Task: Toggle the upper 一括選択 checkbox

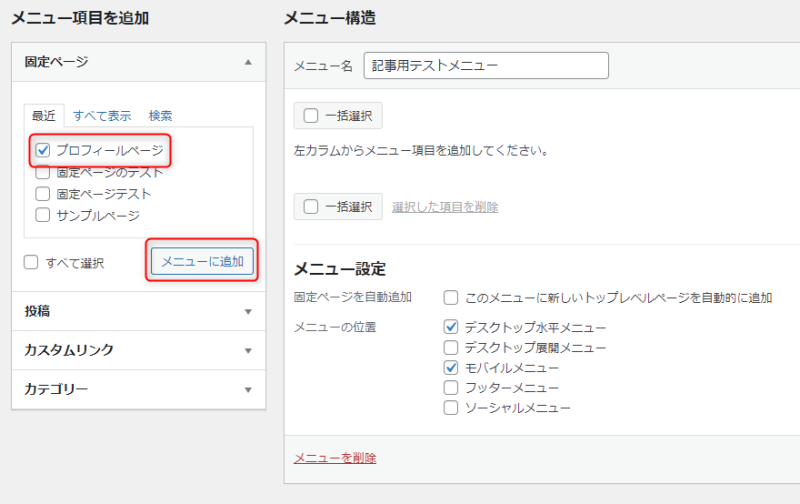Action: click(x=311, y=116)
